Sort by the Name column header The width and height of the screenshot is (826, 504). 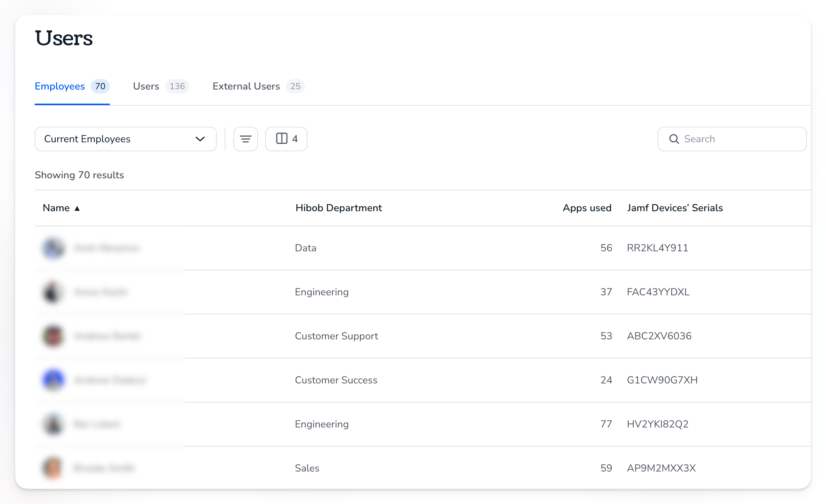click(x=56, y=208)
